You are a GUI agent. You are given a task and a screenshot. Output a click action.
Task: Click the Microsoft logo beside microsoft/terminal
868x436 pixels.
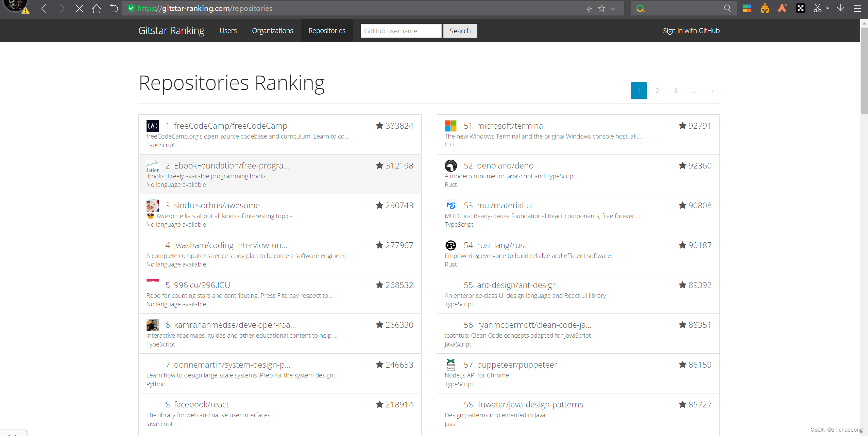click(x=450, y=126)
